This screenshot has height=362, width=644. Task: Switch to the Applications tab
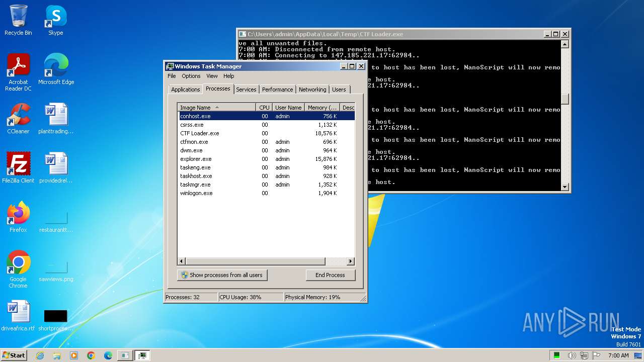tap(185, 89)
